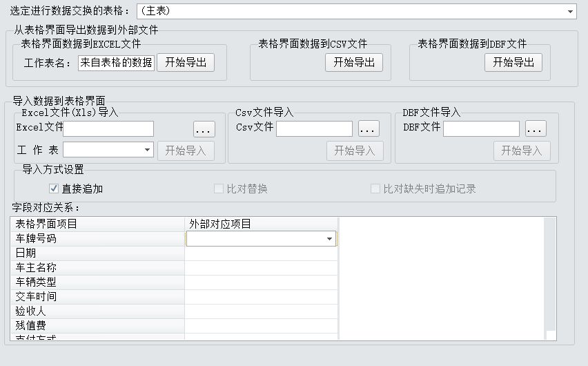Open external field dropdown for 车牌号码 row
This screenshot has width=588, height=366.
pos(329,239)
